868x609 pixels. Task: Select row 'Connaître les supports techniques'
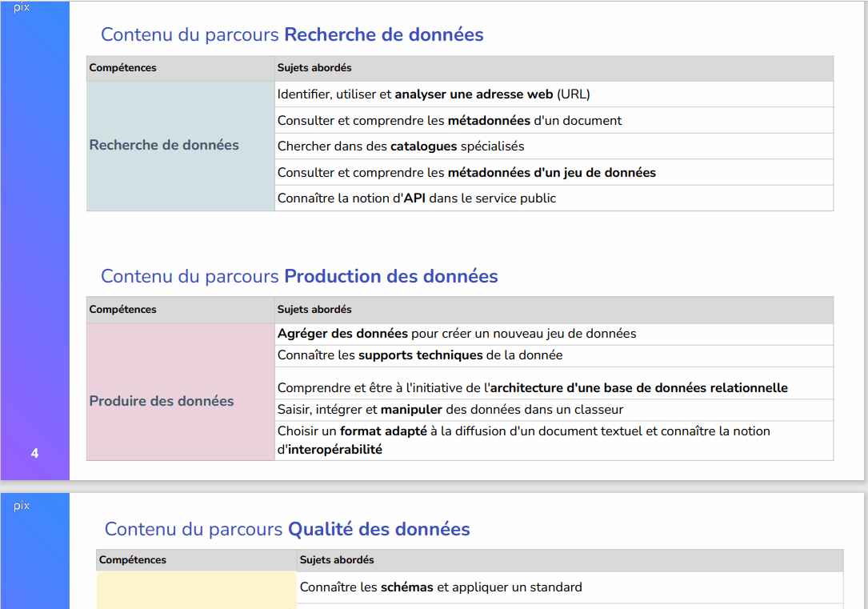pos(554,355)
